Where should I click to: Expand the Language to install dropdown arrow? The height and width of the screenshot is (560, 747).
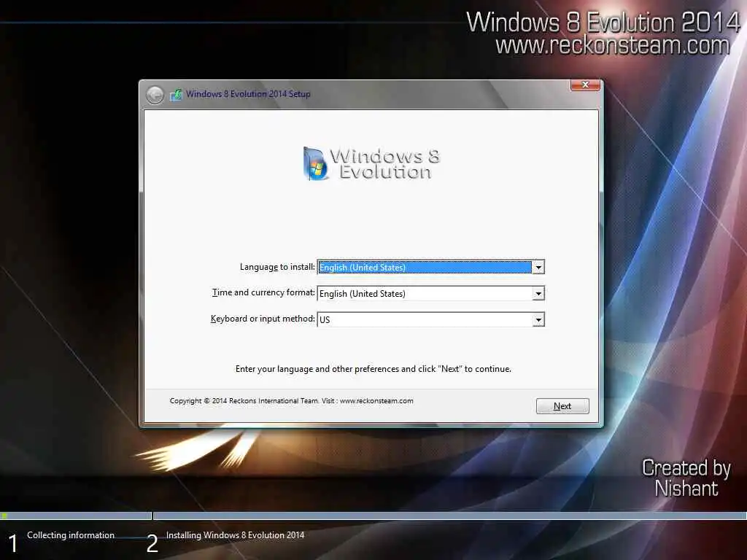pos(538,267)
